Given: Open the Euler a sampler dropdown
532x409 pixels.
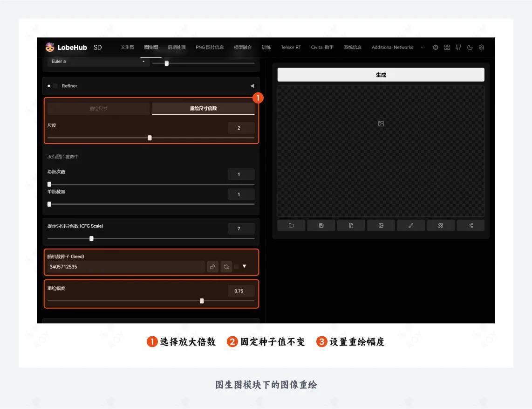Looking at the screenshot, I should point(99,62).
